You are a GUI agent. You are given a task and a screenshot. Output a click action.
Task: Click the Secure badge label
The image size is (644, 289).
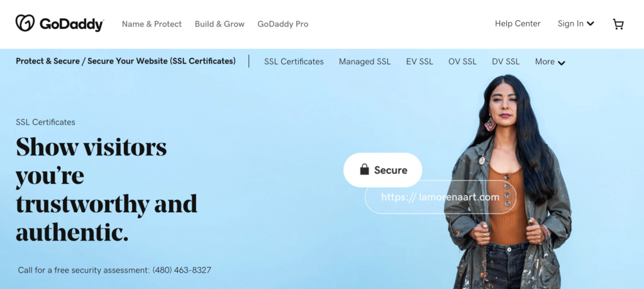click(x=391, y=170)
